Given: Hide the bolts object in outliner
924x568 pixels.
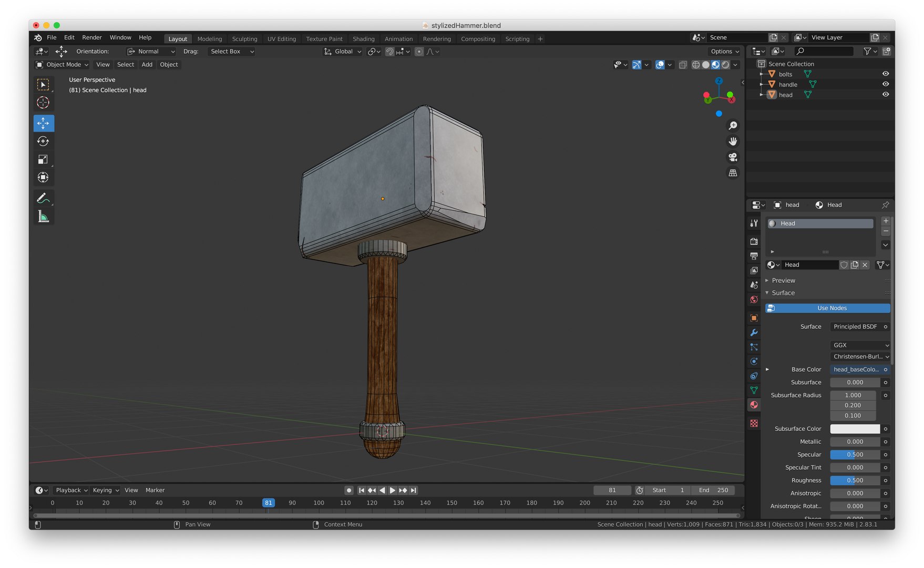Looking at the screenshot, I should (x=886, y=74).
